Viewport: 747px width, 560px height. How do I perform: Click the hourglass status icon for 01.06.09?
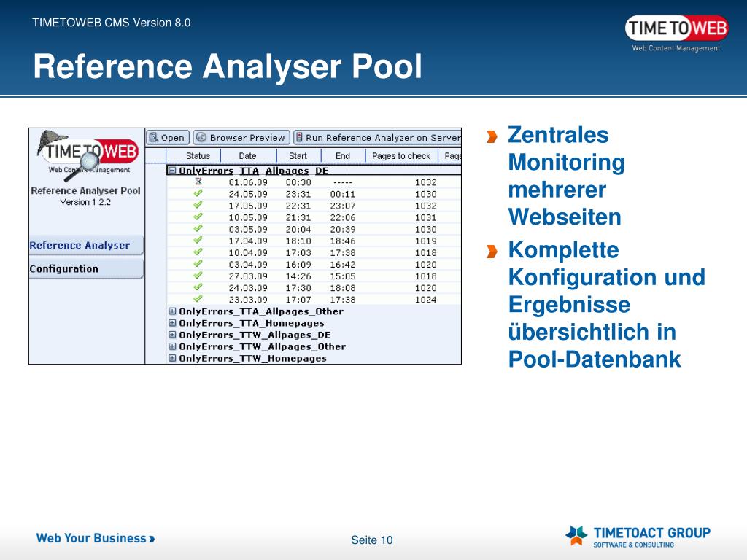(198, 182)
